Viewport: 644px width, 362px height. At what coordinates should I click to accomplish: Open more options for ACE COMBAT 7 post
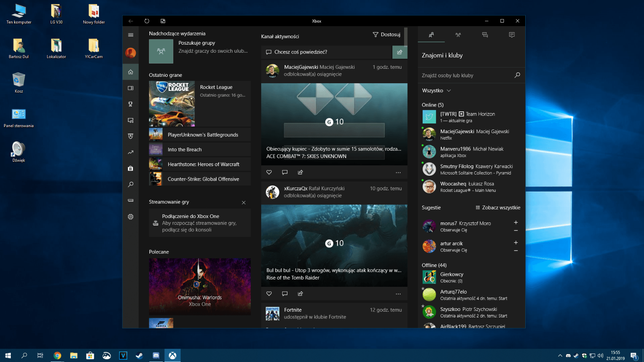(x=398, y=173)
